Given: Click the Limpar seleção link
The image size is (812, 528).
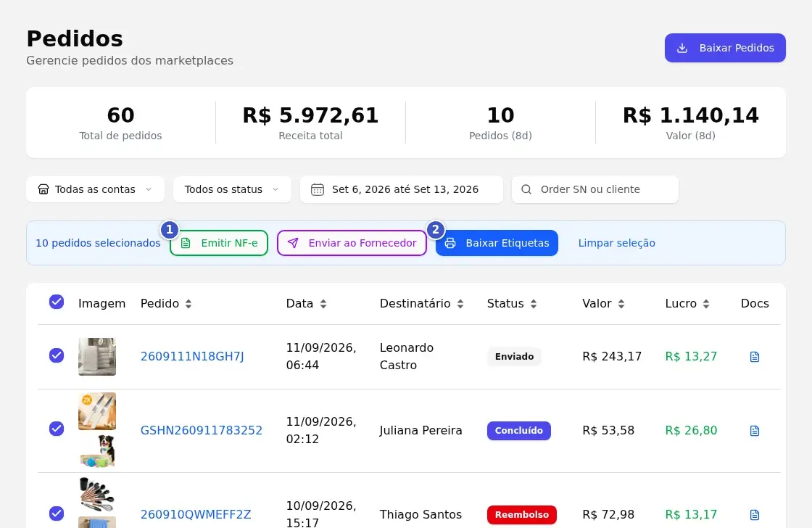Looking at the screenshot, I should point(616,243).
